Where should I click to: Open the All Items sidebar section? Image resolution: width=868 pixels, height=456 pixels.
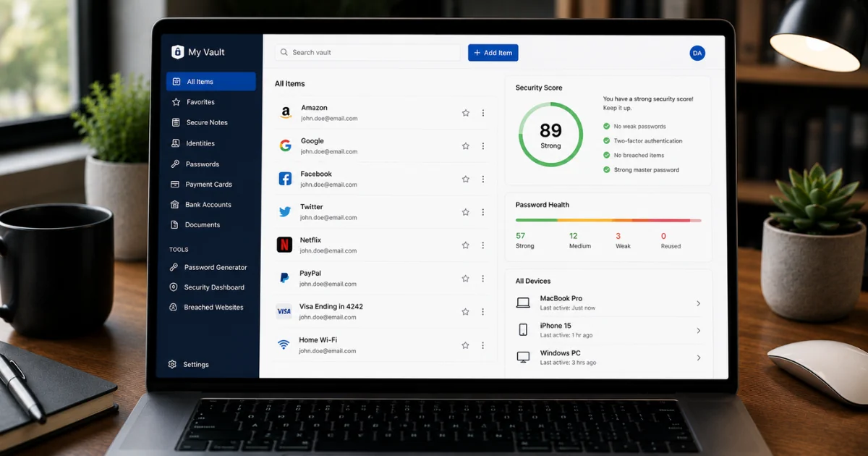point(210,82)
